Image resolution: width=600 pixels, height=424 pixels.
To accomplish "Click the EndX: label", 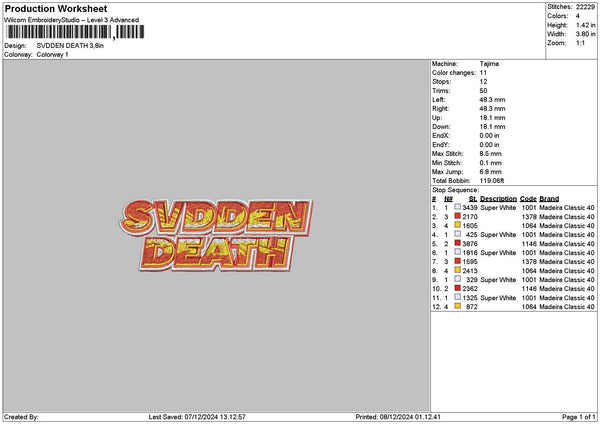I will [x=441, y=136].
